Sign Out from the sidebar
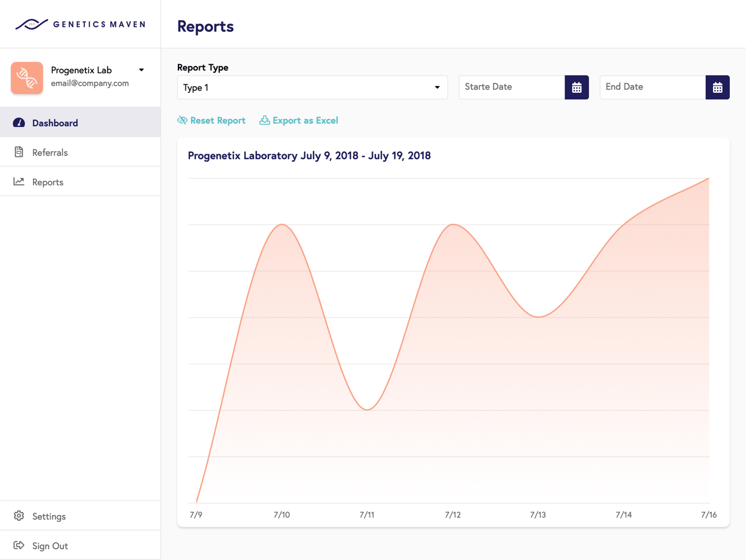The width and height of the screenshot is (746, 560). 80,545
